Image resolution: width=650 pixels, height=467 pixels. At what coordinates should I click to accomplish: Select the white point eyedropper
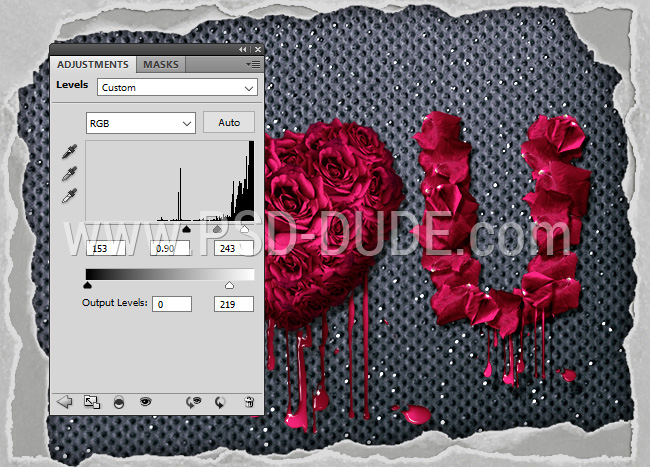(69, 196)
